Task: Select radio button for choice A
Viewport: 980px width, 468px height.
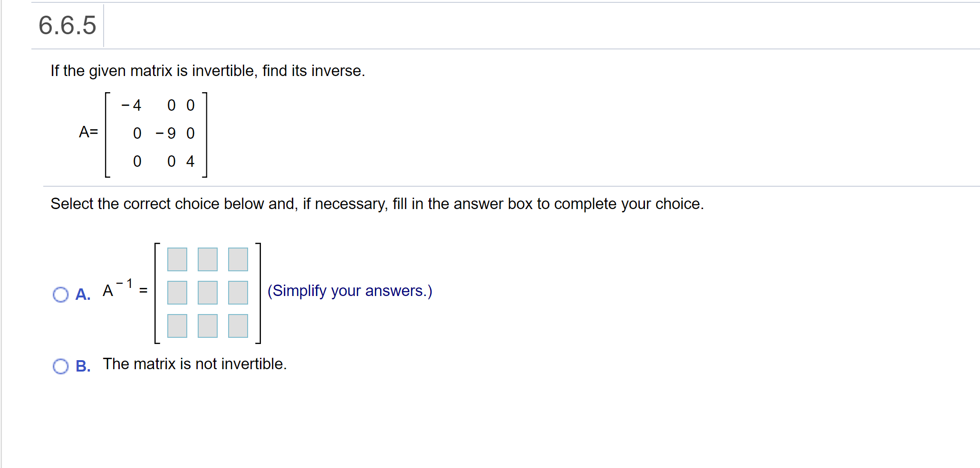Action: tap(61, 295)
